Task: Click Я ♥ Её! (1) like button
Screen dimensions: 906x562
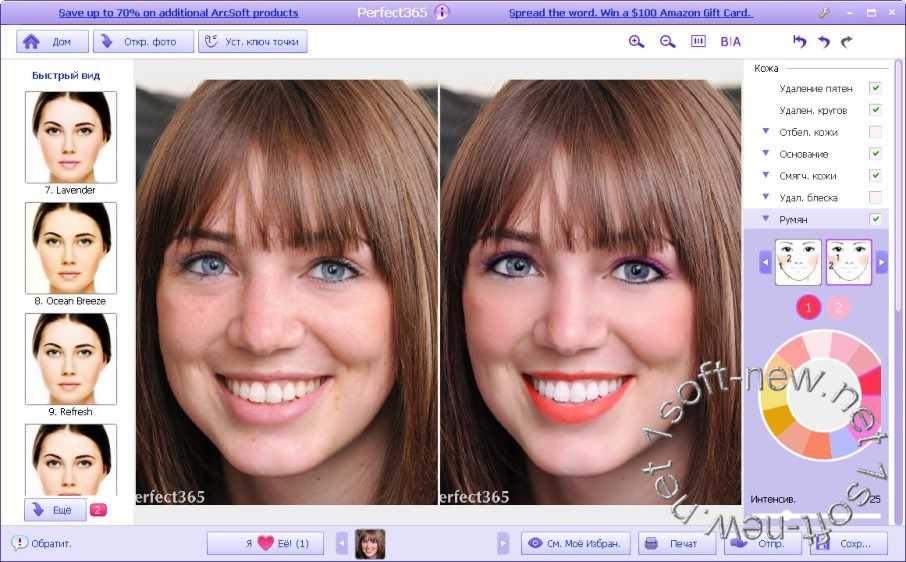Action: 265,543
